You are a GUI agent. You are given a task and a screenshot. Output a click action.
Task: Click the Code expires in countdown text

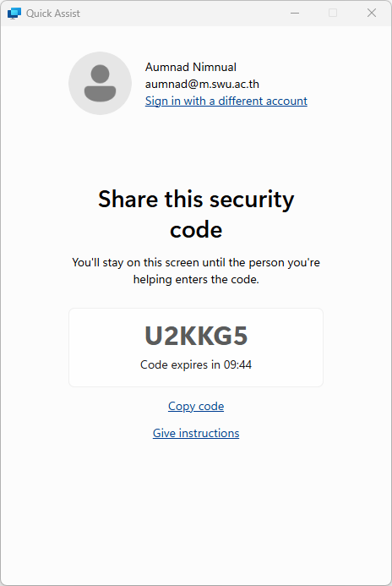[196, 364]
